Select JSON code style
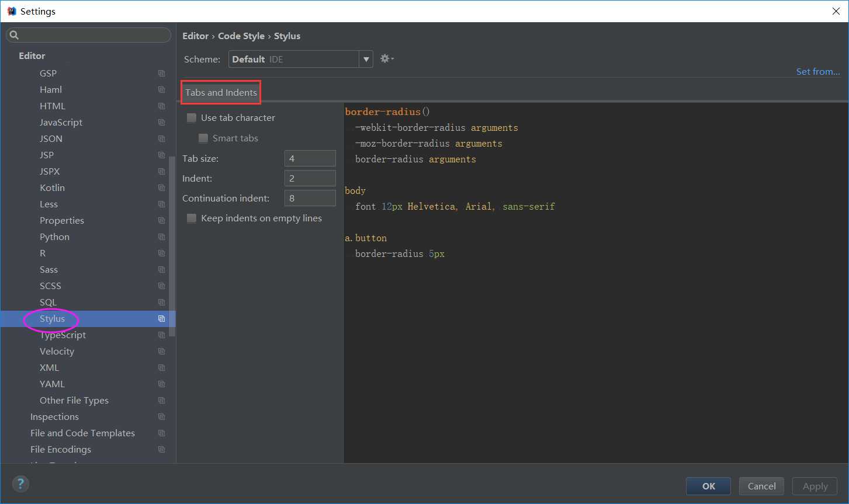The height and width of the screenshot is (504, 849). [51, 139]
